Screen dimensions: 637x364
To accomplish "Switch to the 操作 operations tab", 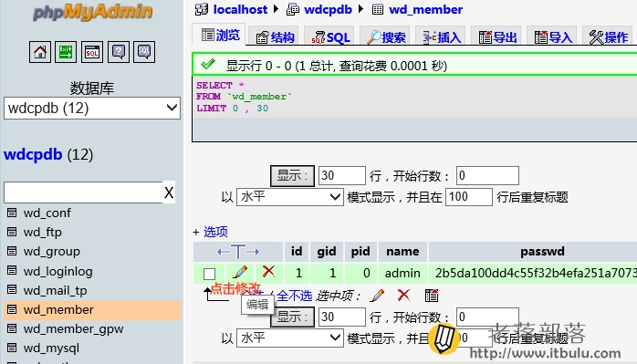I will tap(609, 37).
